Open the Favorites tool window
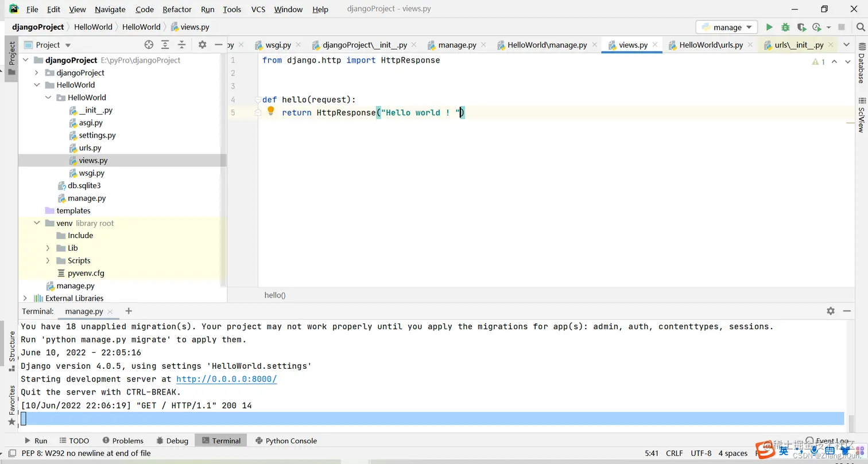 pyautogui.click(x=11, y=405)
